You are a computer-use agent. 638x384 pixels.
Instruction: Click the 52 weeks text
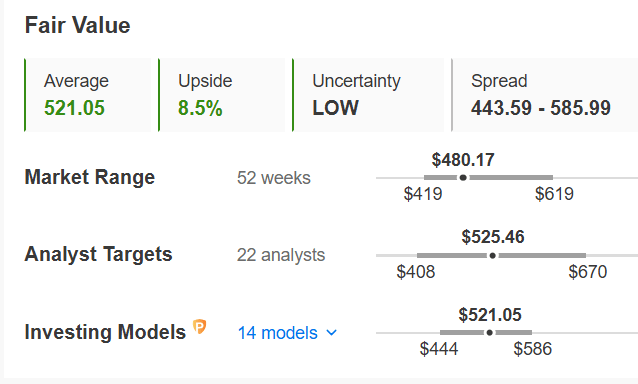click(274, 178)
